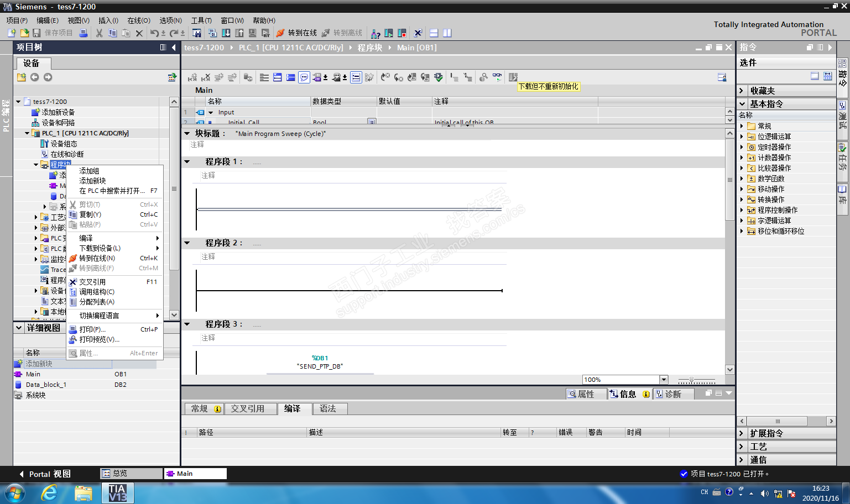The height and width of the screenshot is (504, 850).
Task: Click the cut scissors icon in toolbar
Action: tap(100, 33)
